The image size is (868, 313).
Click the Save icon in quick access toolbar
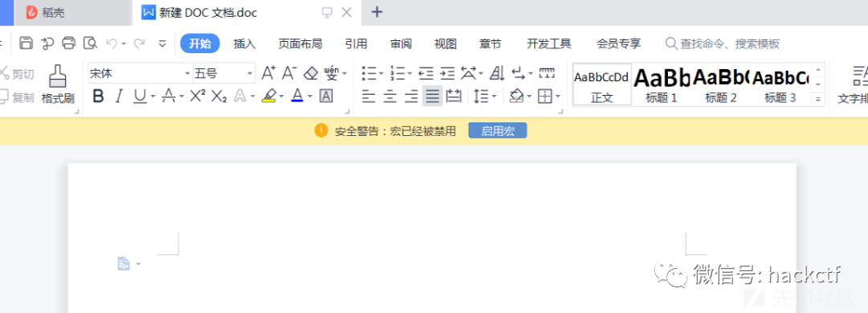[26, 43]
